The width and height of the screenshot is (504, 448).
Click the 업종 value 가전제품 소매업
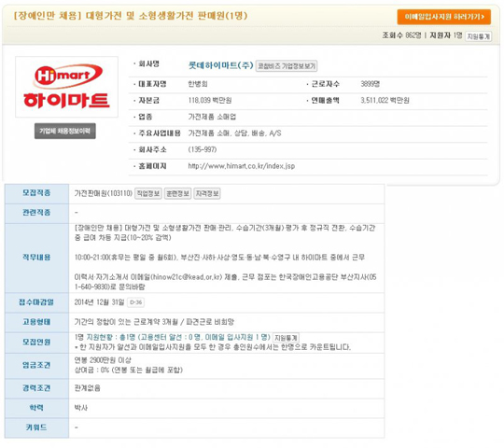click(x=212, y=117)
